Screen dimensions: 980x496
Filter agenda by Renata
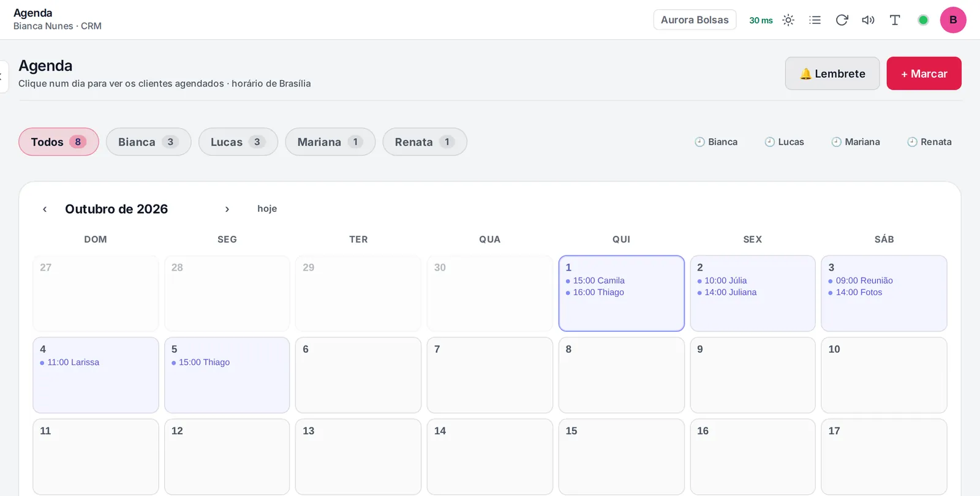pyautogui.click(x=424, y=142)
